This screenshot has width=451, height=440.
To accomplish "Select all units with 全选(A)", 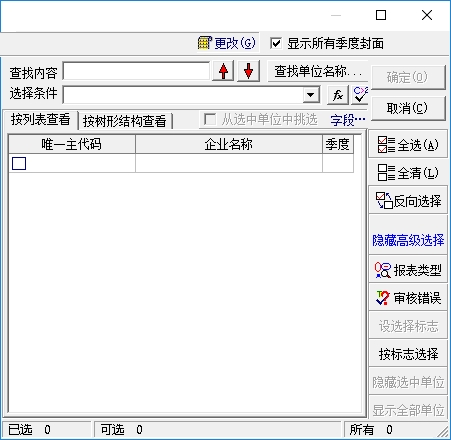I will [x=408, y=145].
